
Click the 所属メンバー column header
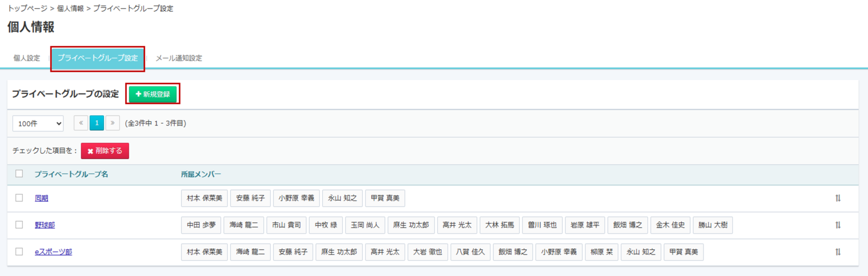[x=201, y=174]
